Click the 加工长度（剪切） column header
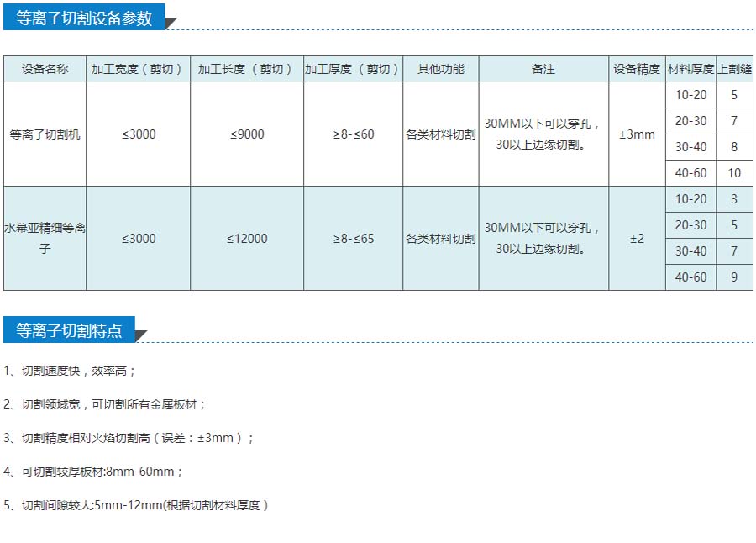This screenshot has height=543, width=756. click(x=247, y=69)
